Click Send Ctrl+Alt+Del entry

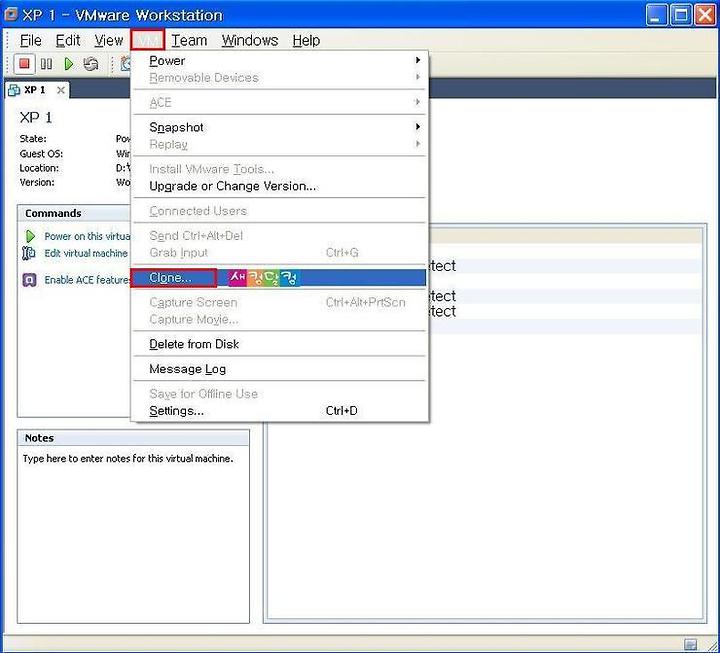pyautogui.click(x=279, y=236)
